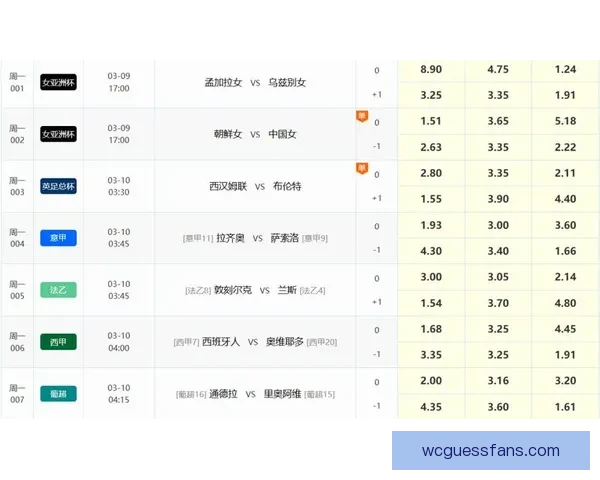
Task: Select odds 1.68 for 西班牙人 win
Action: click(431, 329)
